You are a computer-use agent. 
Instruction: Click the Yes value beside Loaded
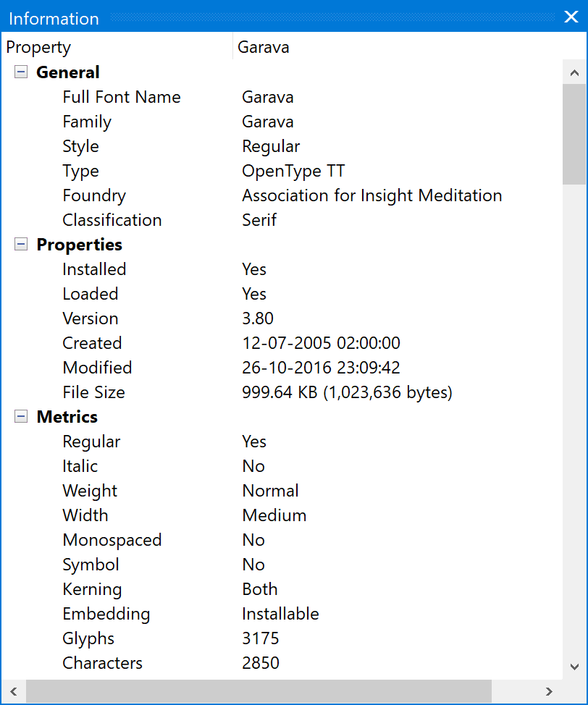point(254,294)
